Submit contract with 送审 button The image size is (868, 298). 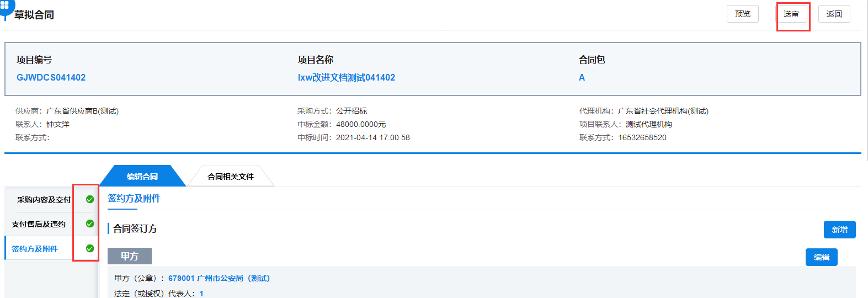791,14
